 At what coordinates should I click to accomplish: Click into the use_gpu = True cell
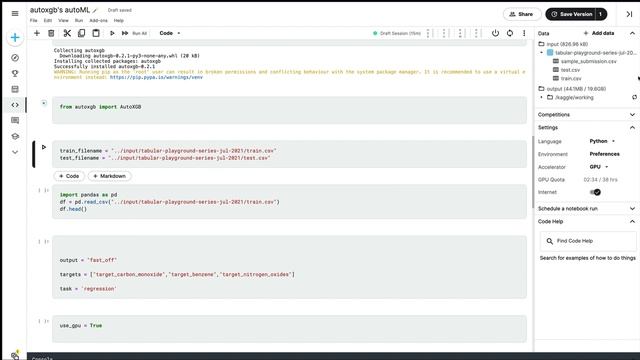pos(289,329)
